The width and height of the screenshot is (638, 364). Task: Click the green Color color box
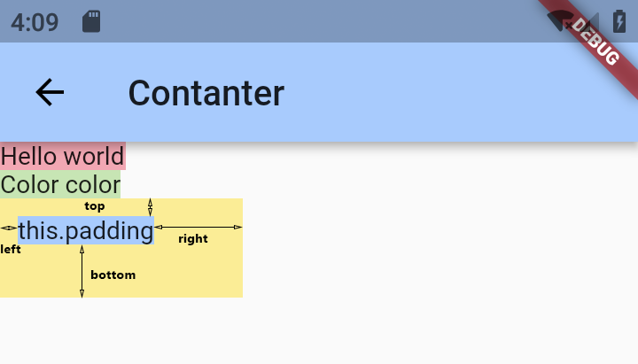[60, 184]
